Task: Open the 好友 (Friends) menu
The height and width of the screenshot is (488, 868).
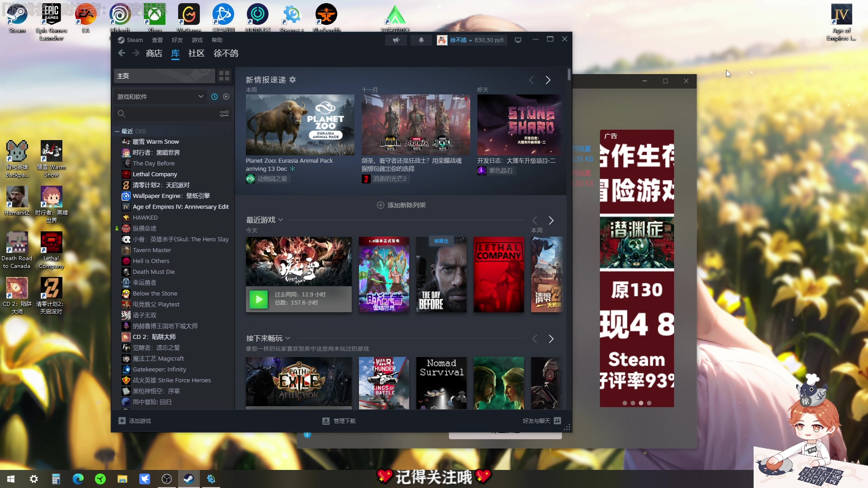Action: click(x=177, y=40)
